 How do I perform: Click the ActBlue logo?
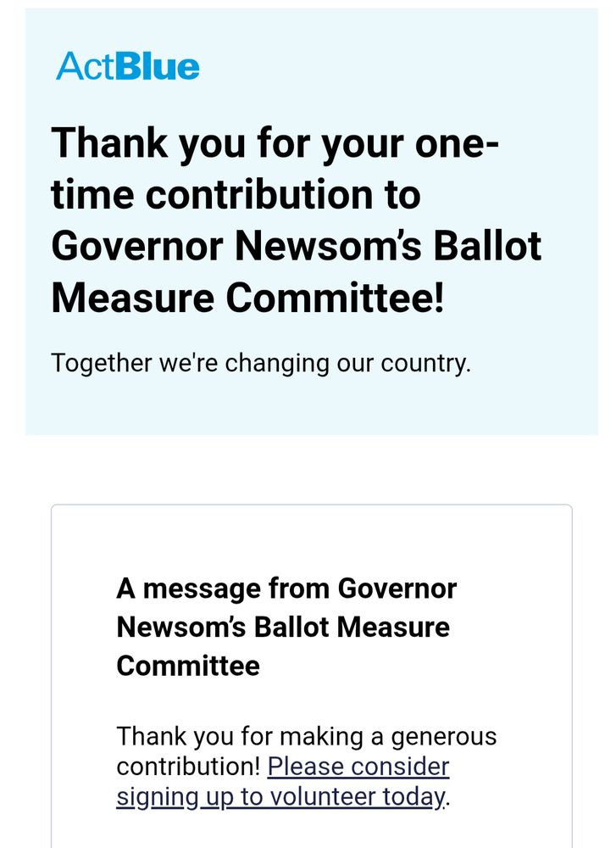pyautogui.click(x=128, y=66)
